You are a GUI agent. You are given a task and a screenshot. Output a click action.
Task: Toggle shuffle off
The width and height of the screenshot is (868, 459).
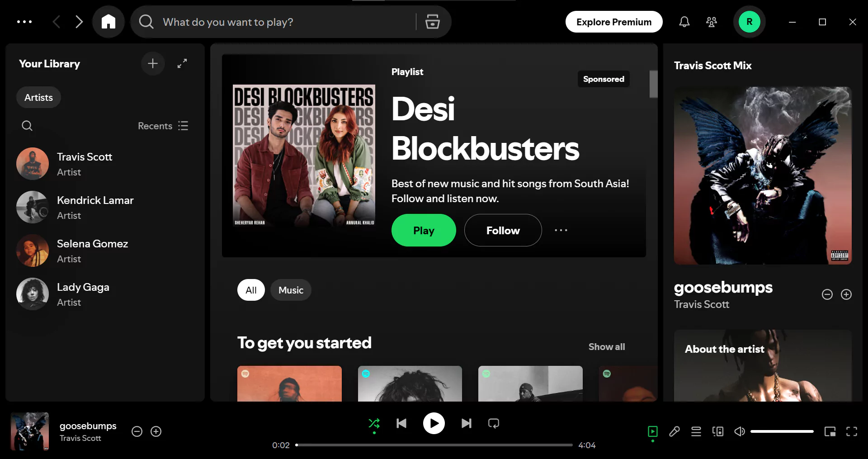point(374,424)
